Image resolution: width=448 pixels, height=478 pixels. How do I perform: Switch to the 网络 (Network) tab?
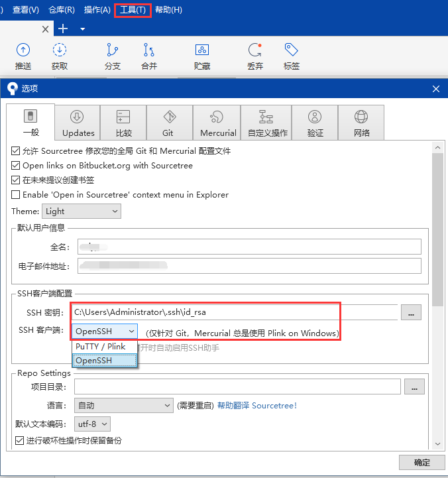point(361,123)
